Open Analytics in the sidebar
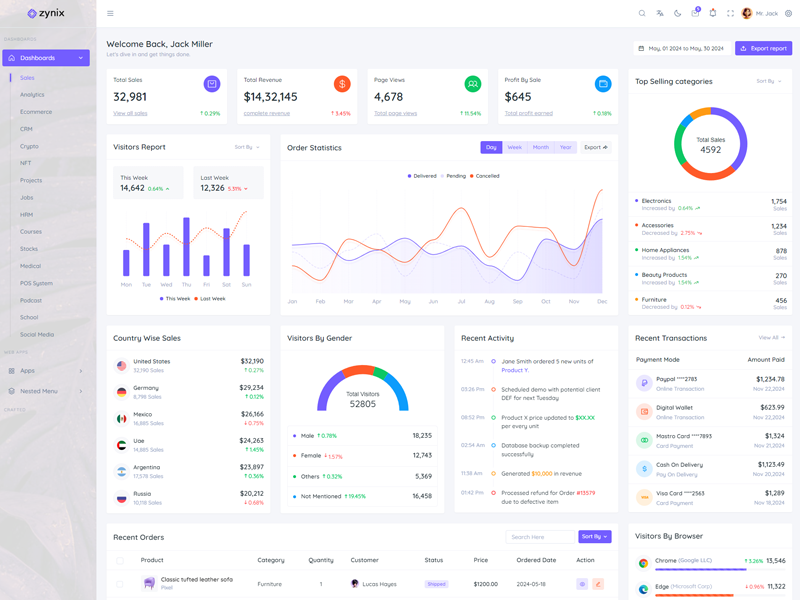 click(x=32, y=95)
